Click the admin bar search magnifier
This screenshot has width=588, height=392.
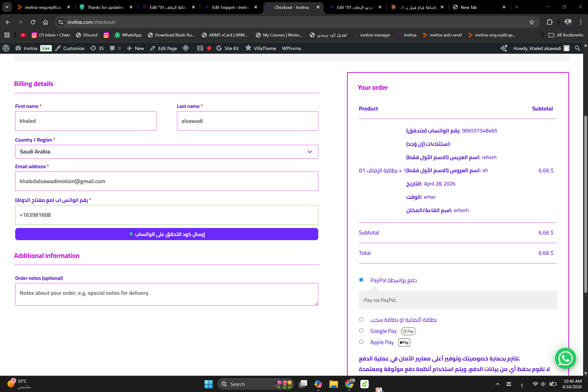point(577,48)
